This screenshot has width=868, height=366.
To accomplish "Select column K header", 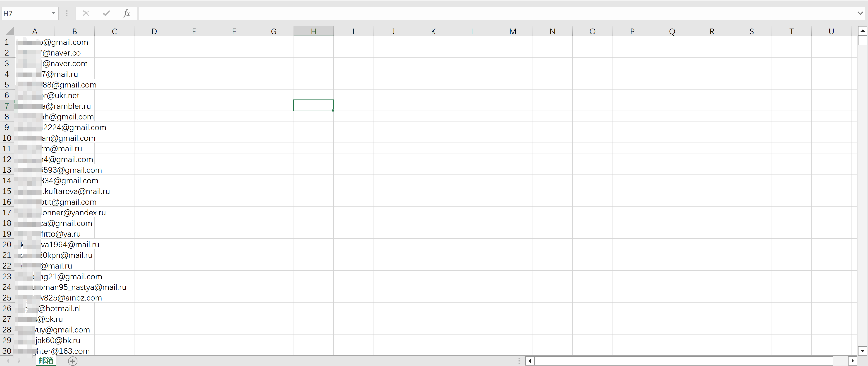I will [433, 31].
